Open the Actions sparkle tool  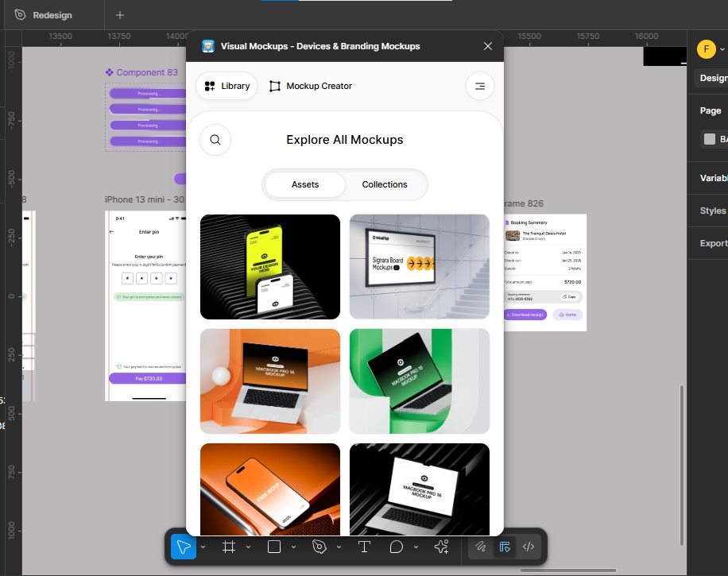coord(441,547)
